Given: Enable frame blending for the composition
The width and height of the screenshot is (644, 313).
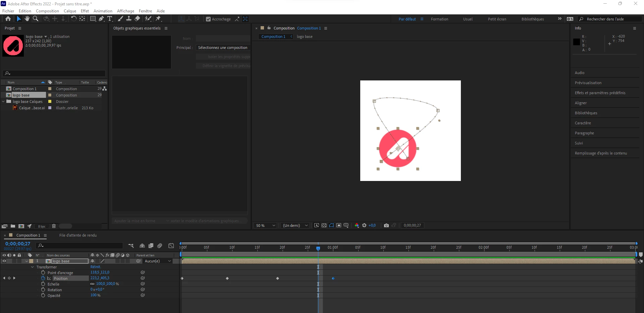Looking at the screenshot, I should [x=151, y=246].
